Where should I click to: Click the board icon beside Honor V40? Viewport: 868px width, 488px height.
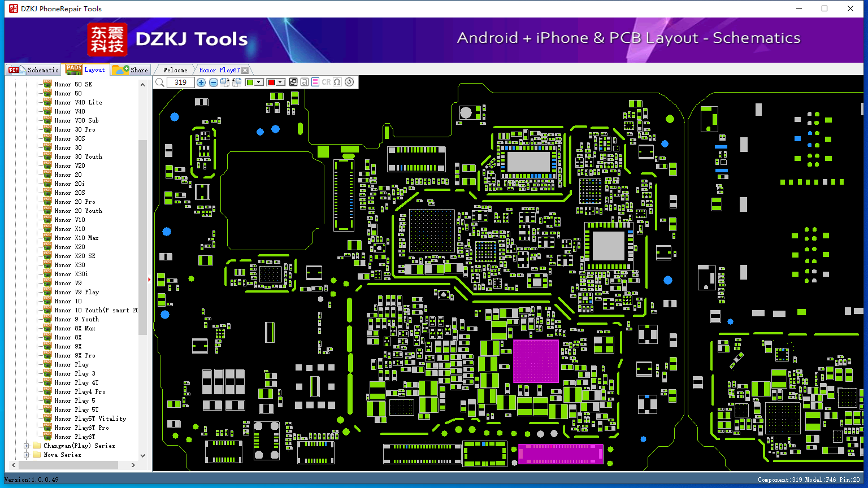point(47,111)
